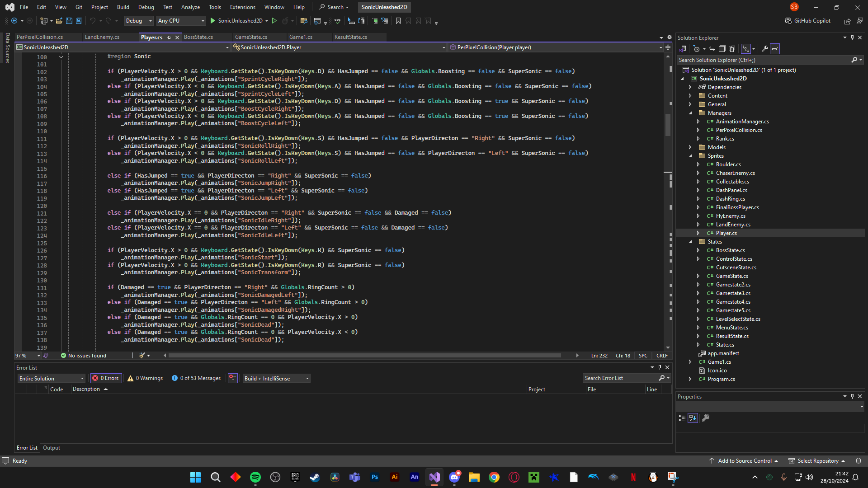Undo the last edit via the toolbar Undo icon

pyautogui.click(x=93, y=21)
